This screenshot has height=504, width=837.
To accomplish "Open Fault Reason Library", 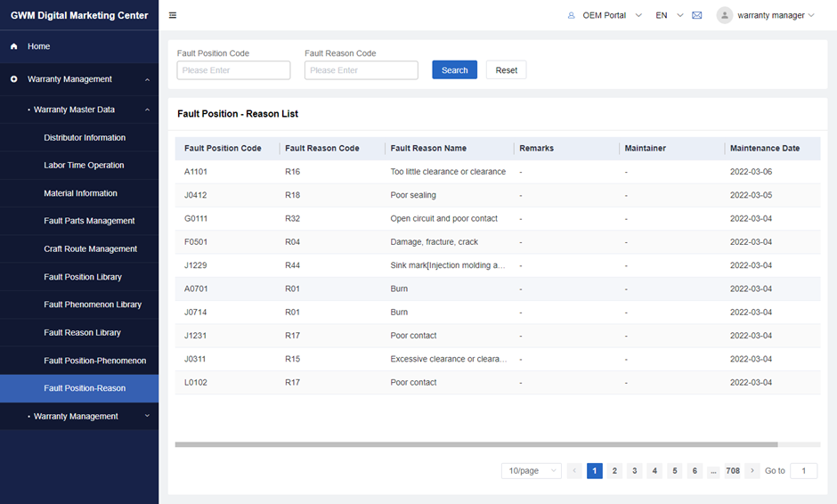I will coord(82,332).
